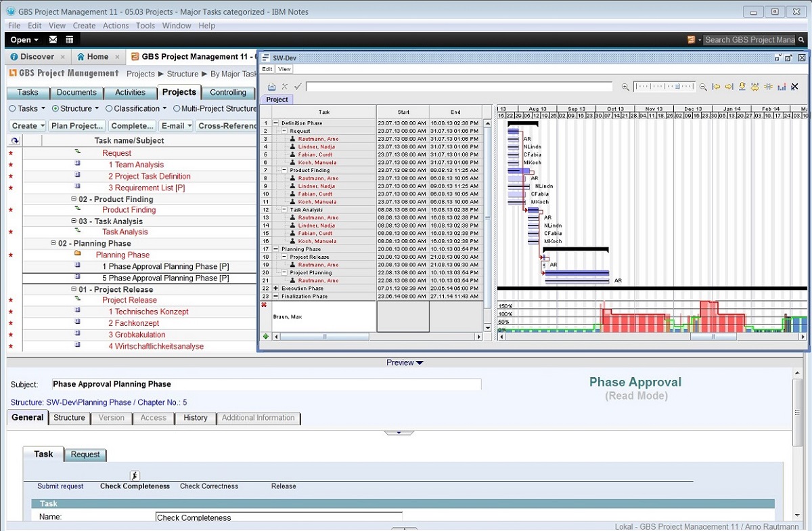Collapse the 02 - Product Finding category
The width and height of the screenshot is (812, 531).
[x=74, y=199]
